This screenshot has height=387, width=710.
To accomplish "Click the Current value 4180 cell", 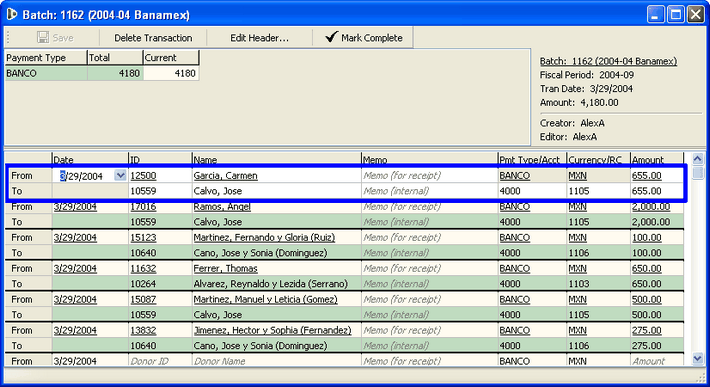I will [x=171, y=73].
